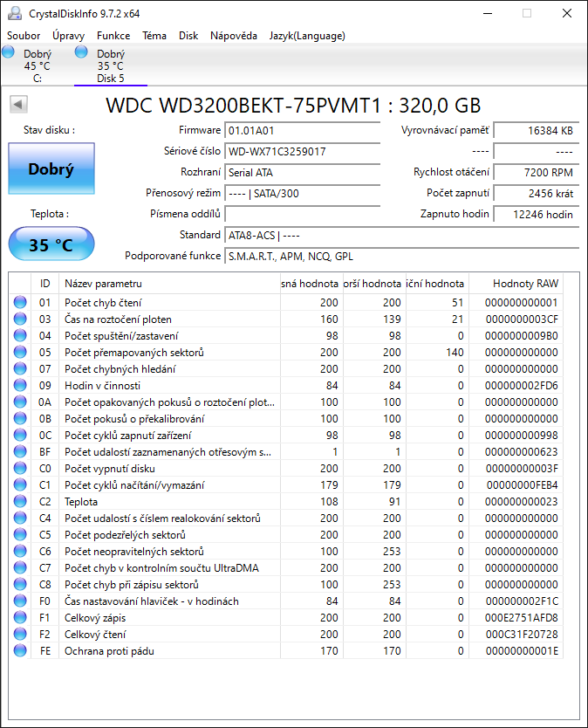This screenshot has height=728, width=588.
Task: Click the Dobrý health status button
Action: [51, 168]
